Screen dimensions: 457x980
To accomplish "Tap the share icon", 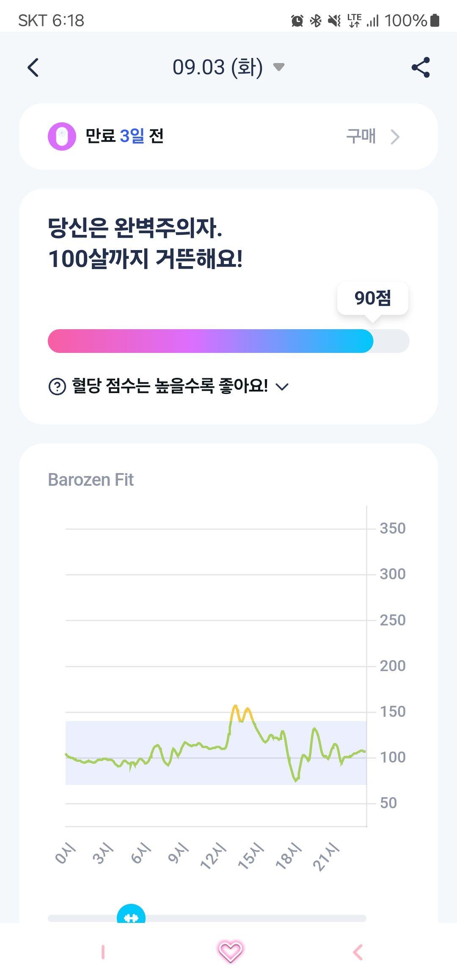I will coord(421,67).
